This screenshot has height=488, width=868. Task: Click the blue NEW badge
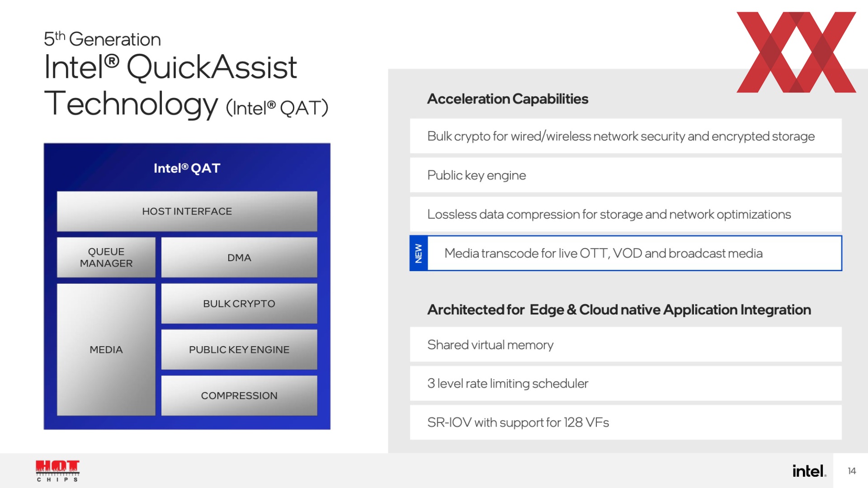click(x=419, y=253)
